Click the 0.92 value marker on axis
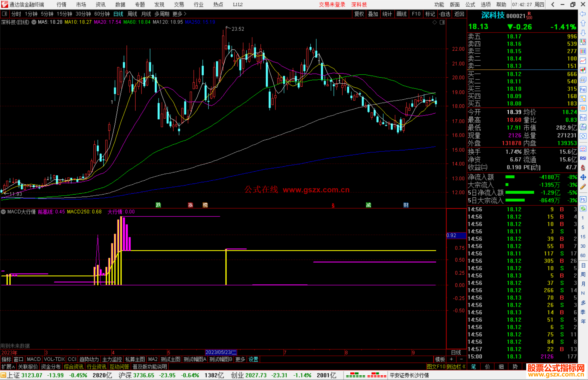 click(451, 235)
